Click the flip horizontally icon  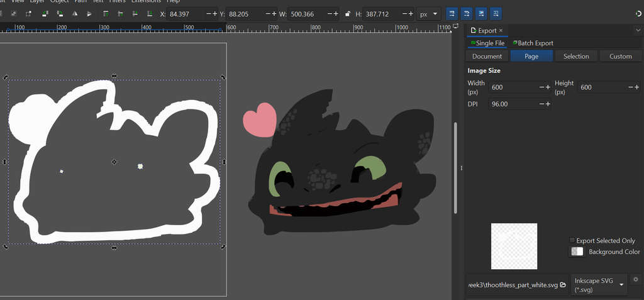75,13
